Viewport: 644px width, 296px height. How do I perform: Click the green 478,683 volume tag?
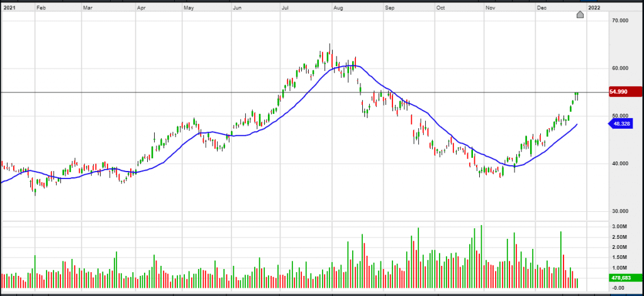pyautogui.click(x=623, y=277)
